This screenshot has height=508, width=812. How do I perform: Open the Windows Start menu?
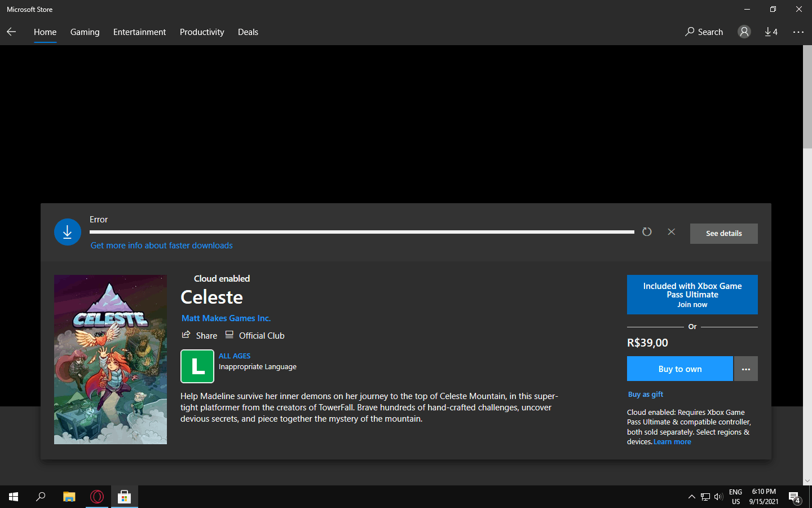coord(14,497)
